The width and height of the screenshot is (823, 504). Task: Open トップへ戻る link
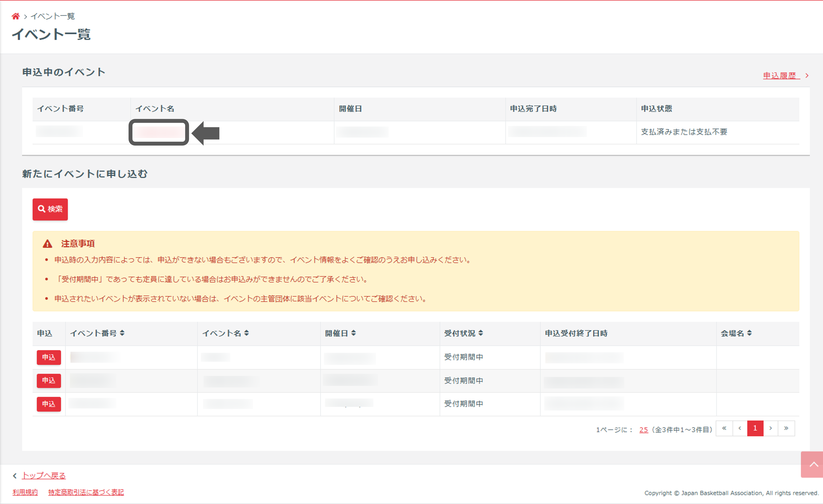(44, 476)
